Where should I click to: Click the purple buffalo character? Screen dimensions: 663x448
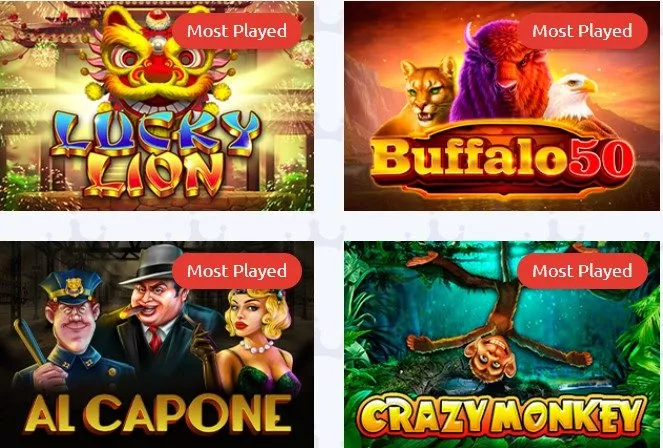click(x=499, y=72)
